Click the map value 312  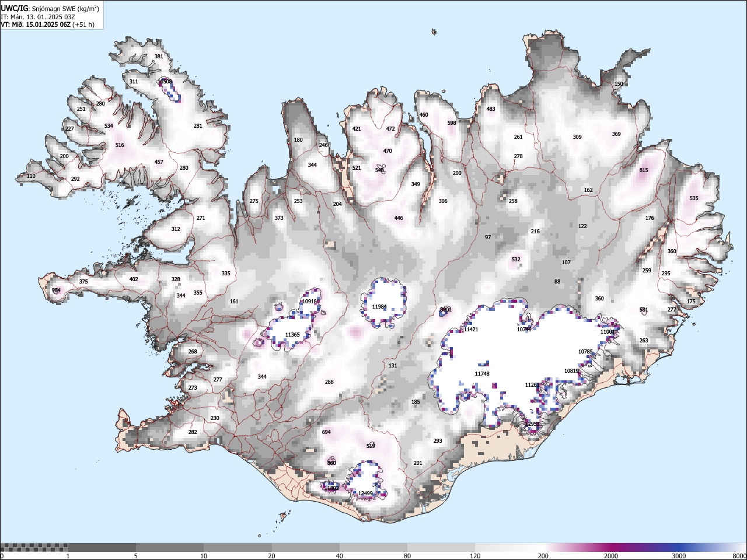pyautogui.click(x=176, y=229)
